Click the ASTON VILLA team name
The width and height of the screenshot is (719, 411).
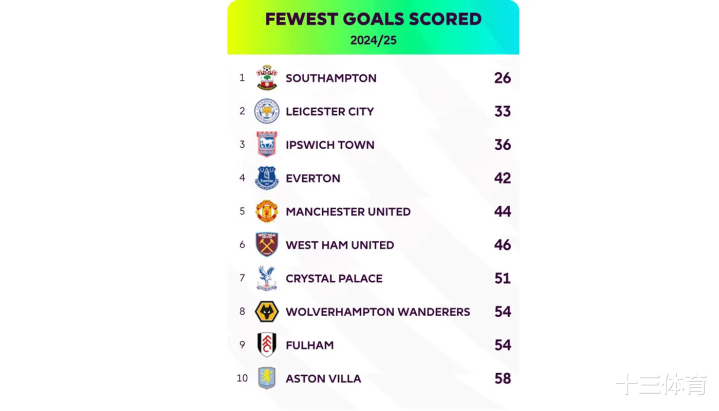pyautogui.click(x=323, y=378)
